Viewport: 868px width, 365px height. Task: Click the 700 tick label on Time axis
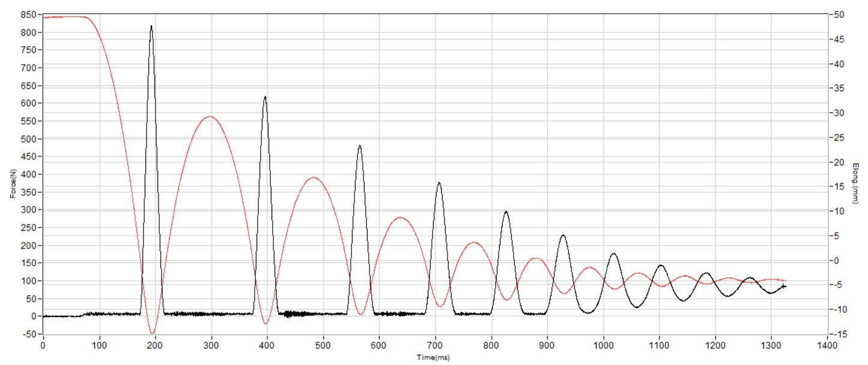click(x=435, y=346)
